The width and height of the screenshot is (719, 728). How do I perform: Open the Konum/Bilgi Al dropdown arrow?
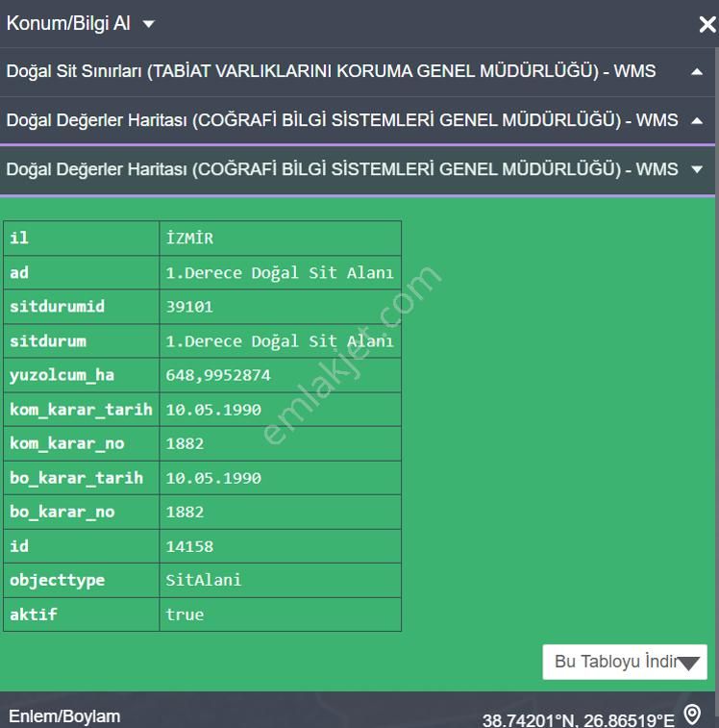[x=148, y=24]
